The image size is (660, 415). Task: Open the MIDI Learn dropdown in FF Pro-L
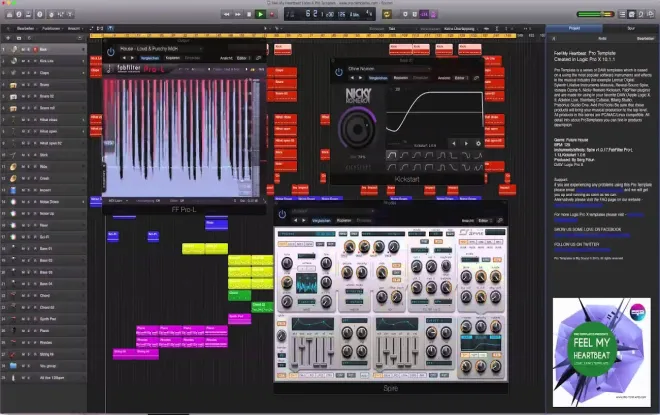(x=118, y=201)
